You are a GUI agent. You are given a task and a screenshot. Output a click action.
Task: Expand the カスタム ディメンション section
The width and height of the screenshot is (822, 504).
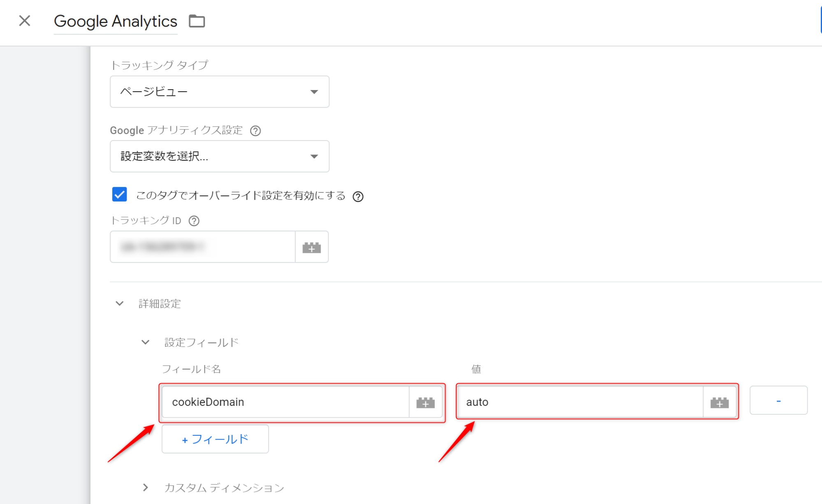pos(146,488)
